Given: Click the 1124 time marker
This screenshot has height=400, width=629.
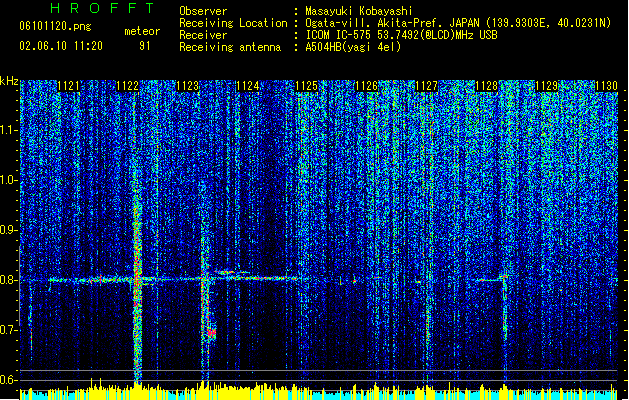Looking at the screenshot, I should 248,86.
